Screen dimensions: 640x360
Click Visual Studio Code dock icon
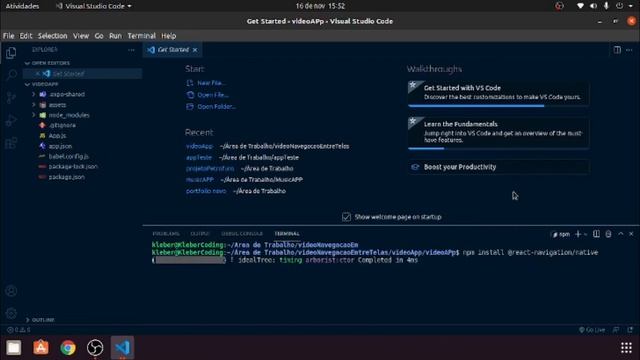(x=122, y=348)
